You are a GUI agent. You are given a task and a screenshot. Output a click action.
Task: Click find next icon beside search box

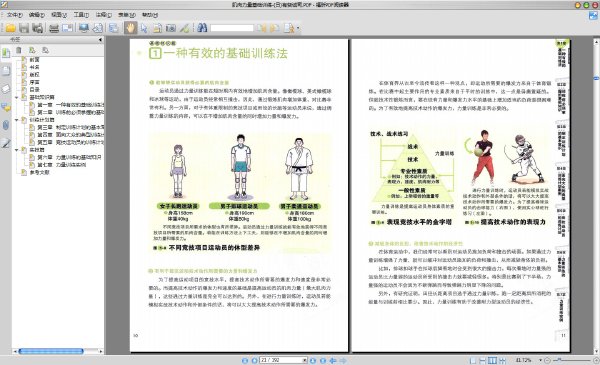pos(274,28)
